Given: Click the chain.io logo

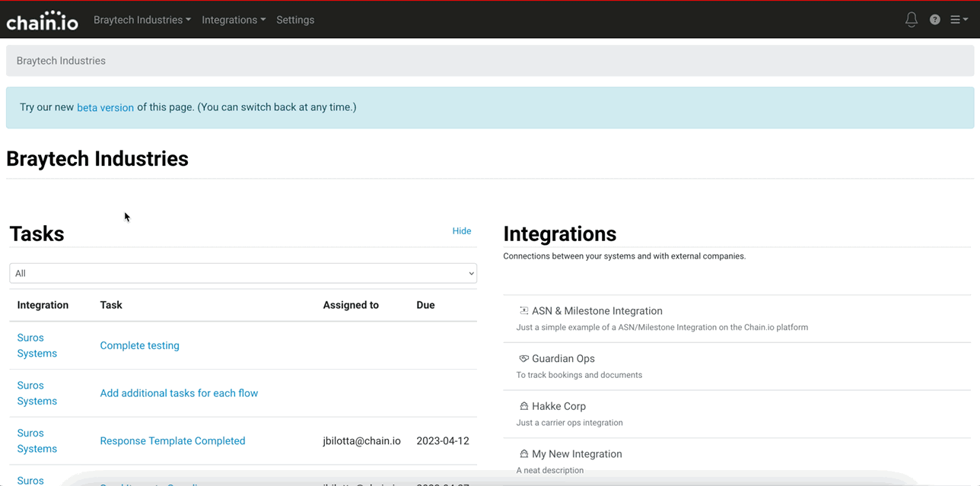Looking at the screenshot, I should pos(42,20).
